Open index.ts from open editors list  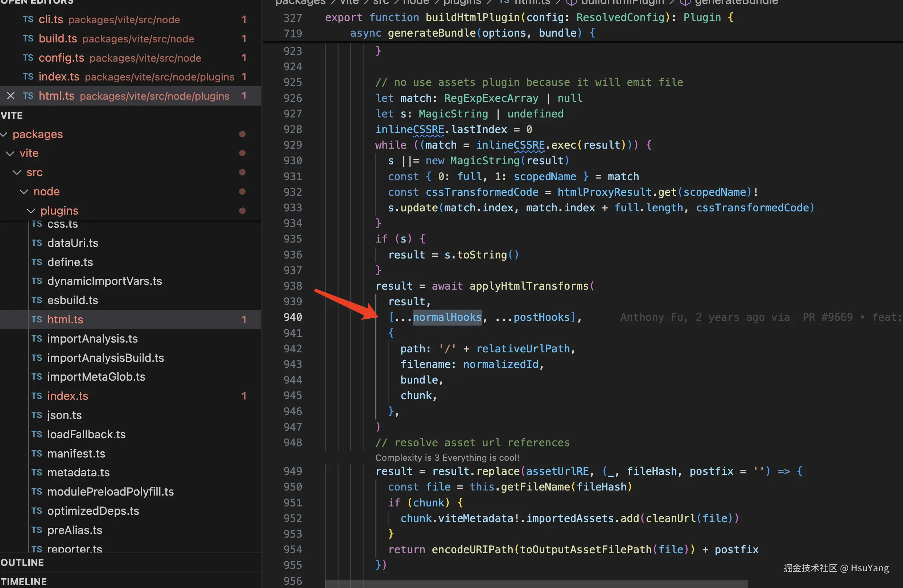[59, 77]
